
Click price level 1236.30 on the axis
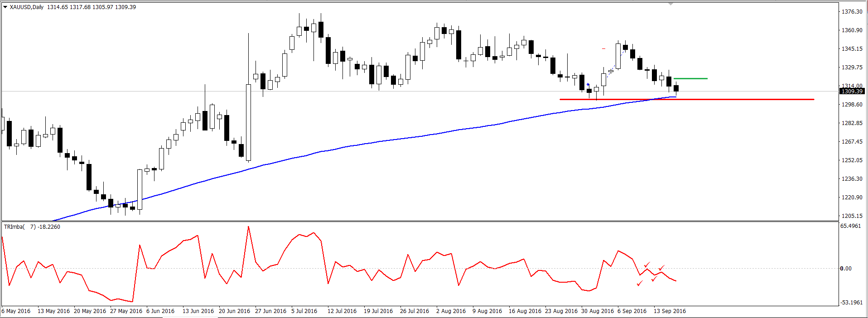coord(852,179)
